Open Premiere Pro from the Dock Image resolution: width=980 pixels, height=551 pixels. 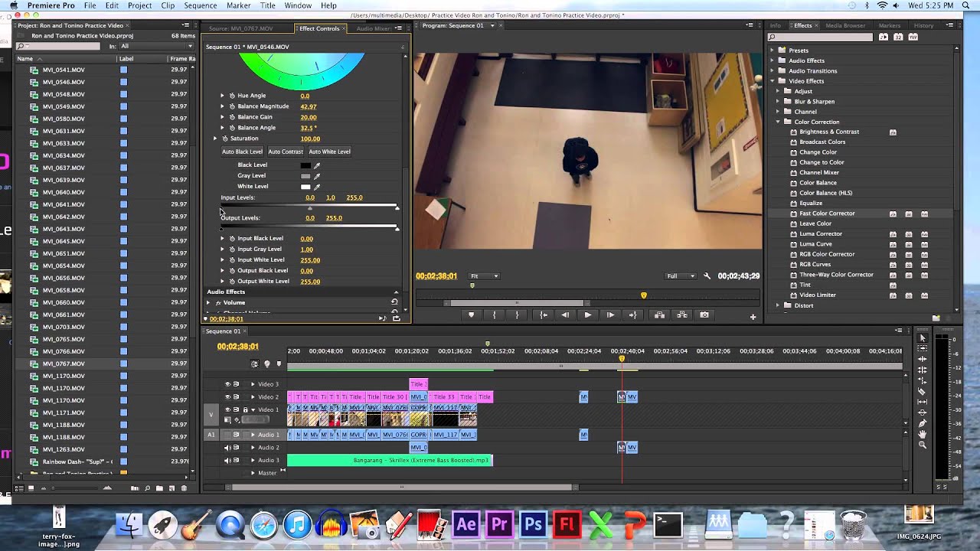coord(499,524)
